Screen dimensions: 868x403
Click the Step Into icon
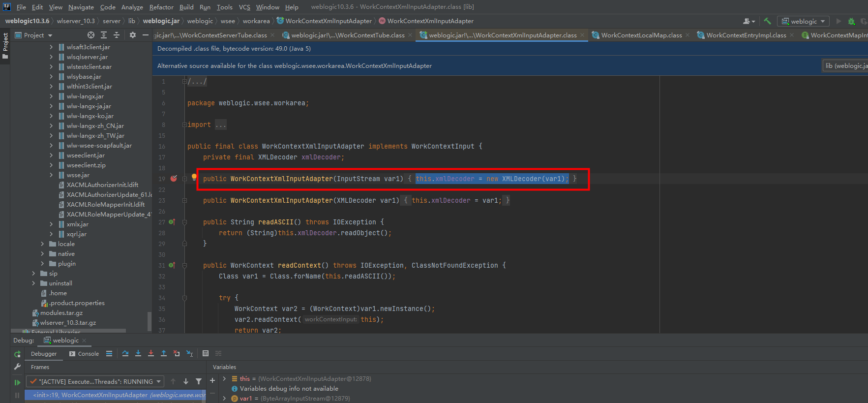pos(138,353)
